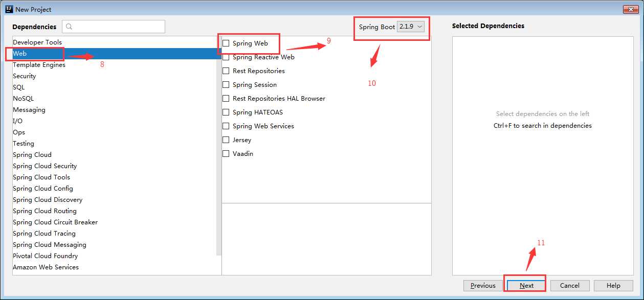Close the New Project dialog
644x300 pixels.
click(x=631, y=9)
